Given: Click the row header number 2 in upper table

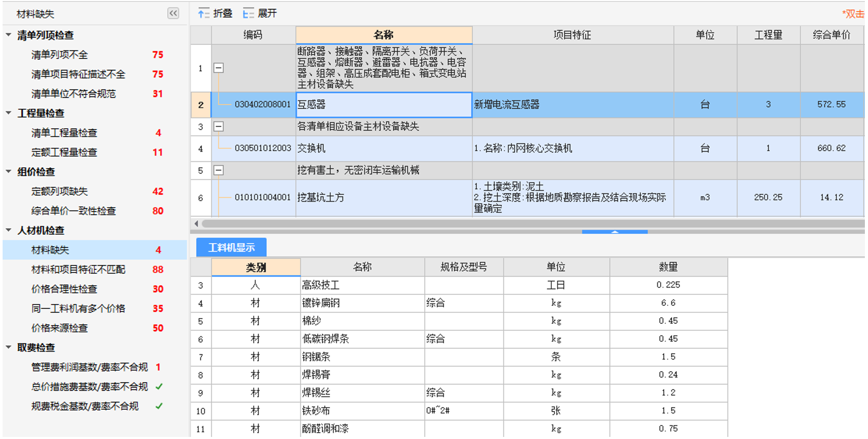Looking at the screenshot, I should [x=200, y=105].
